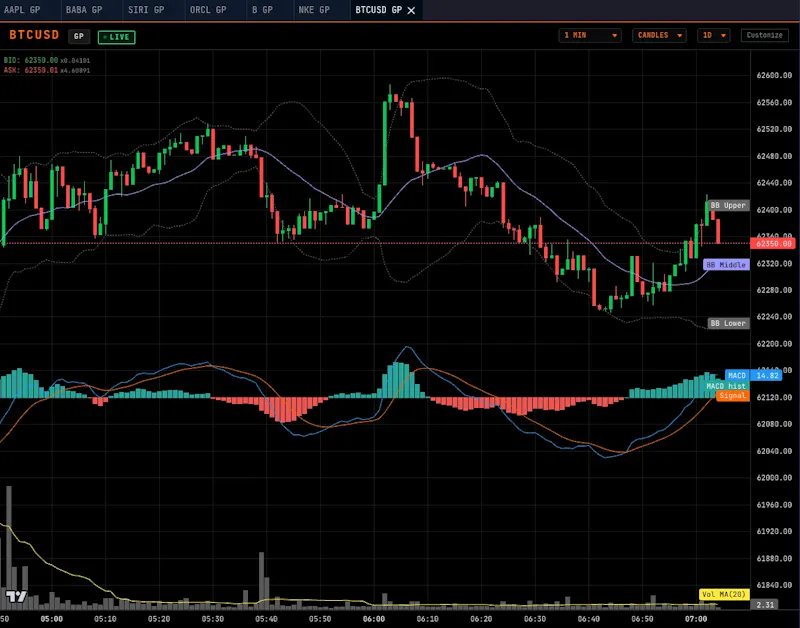Click the BID price readout
800x628 pixels.
47,60
